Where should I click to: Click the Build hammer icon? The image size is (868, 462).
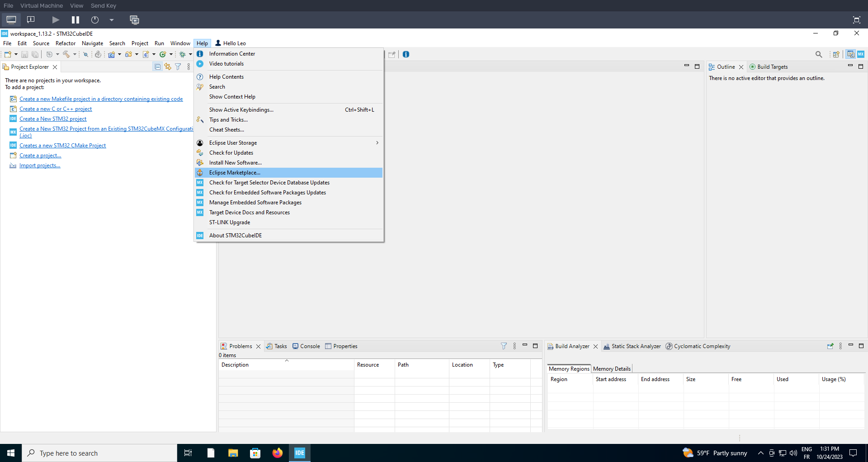coord(66,54)
